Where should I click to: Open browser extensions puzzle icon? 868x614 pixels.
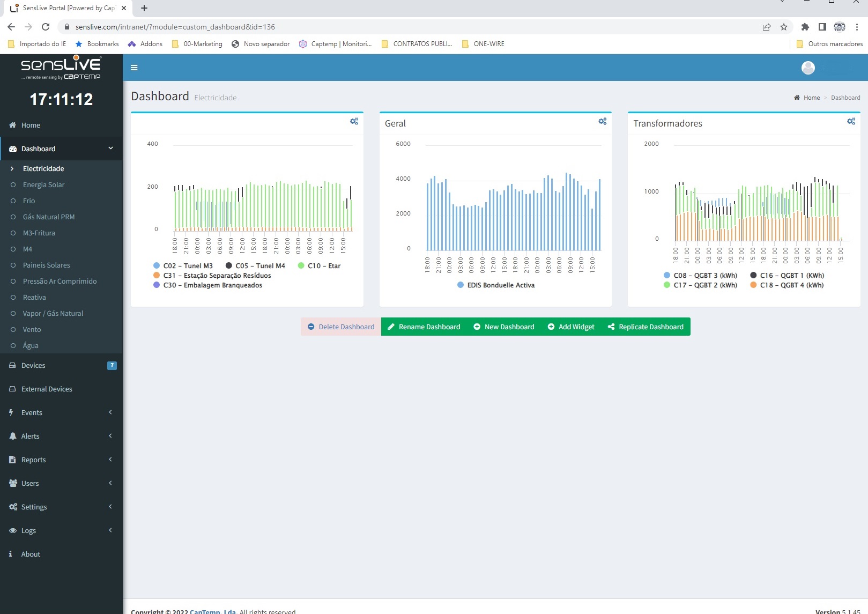pos(805,27)
